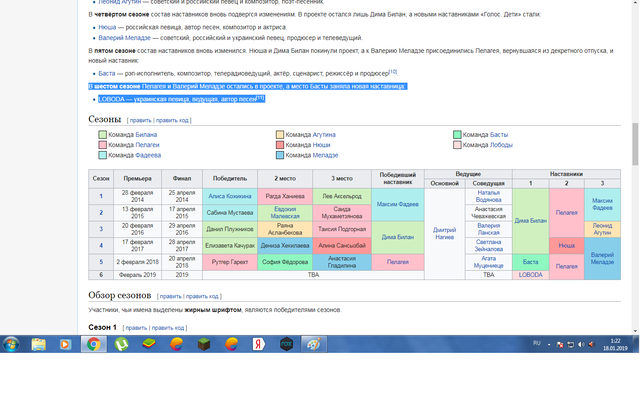Open the Агата Муцениеце co-host link
This screenshot has height=400, width=640.
[x=489, y=262]
